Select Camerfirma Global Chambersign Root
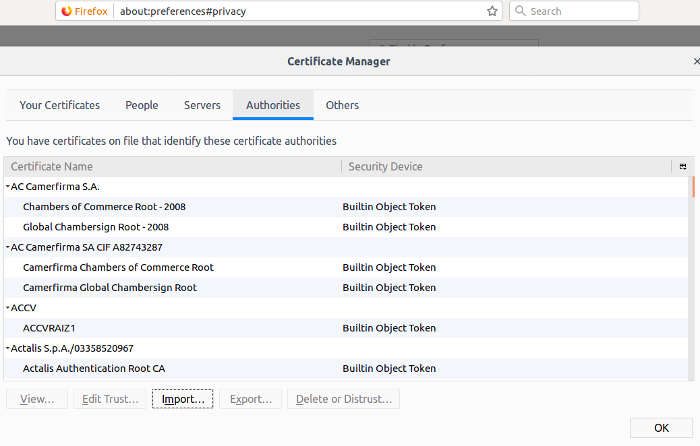 (x=109, y=288)
